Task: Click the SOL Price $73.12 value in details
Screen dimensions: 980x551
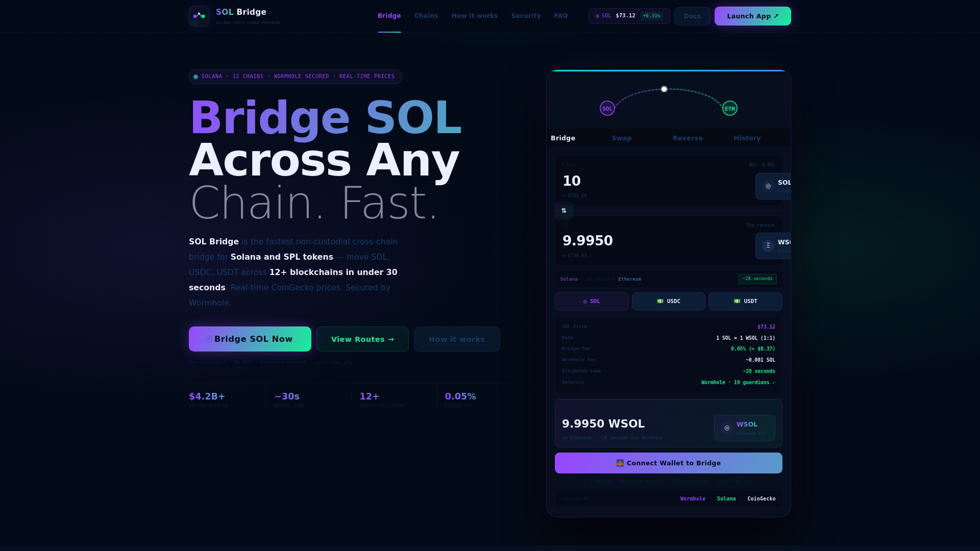Action: [766, 327]
